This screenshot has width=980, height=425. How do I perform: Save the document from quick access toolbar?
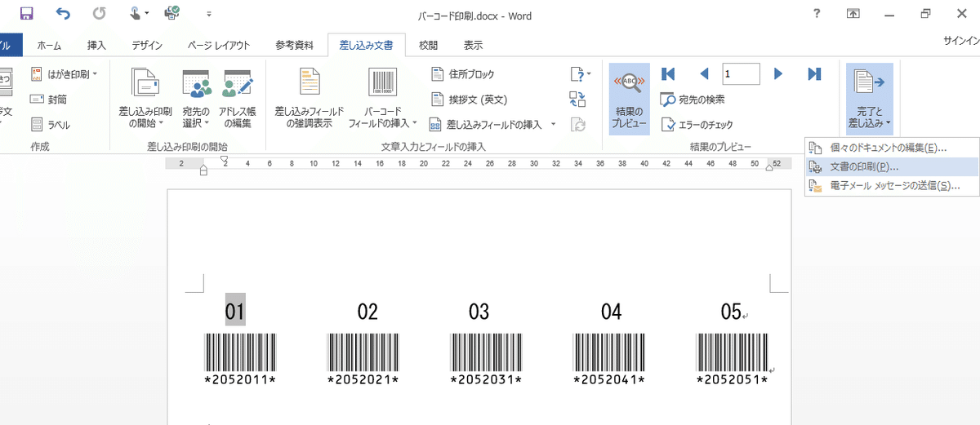[x=26, y=14]
